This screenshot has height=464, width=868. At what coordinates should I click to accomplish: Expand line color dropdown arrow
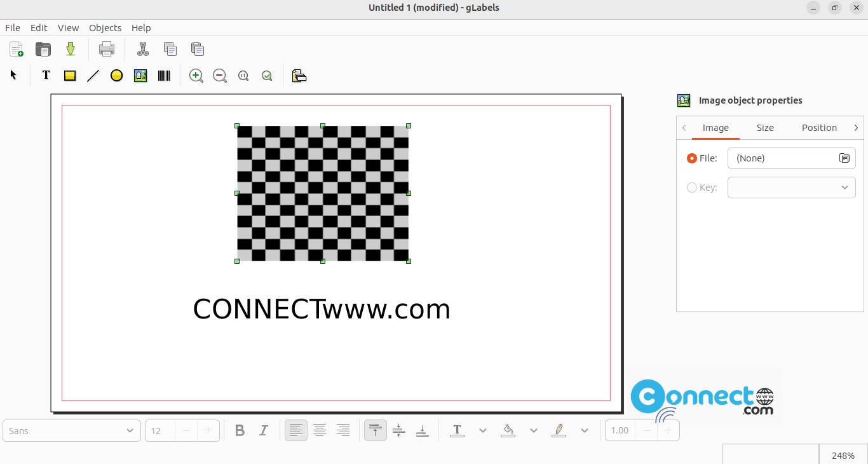pyautogui.click(x=585, y=430)
